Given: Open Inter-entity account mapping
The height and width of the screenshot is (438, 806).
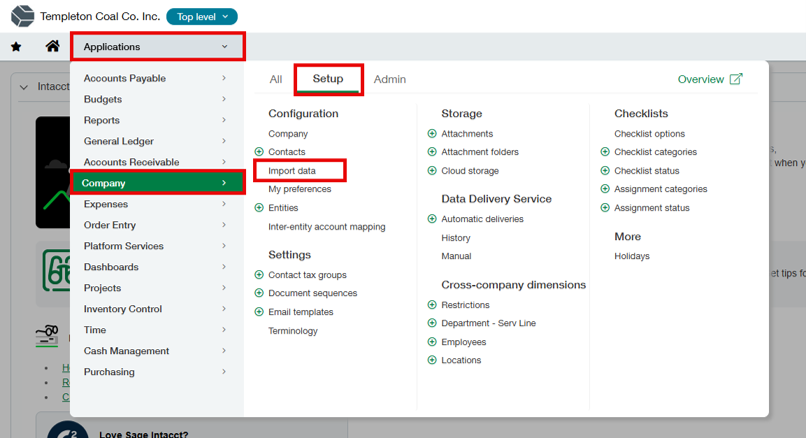Looking at the screenshot, I should pyautogui.click(x=326, y=227).
